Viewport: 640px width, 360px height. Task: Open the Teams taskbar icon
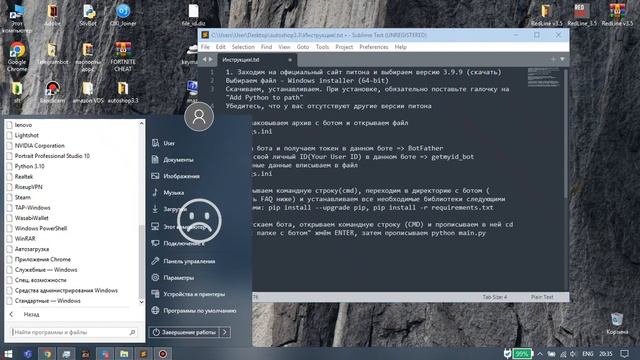click(x=28, y=354)
